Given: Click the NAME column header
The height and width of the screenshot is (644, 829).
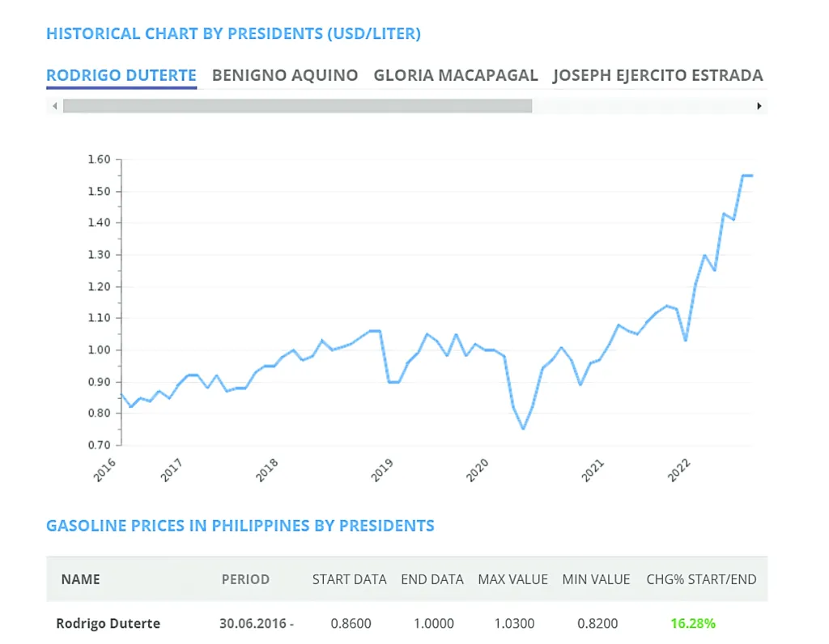Looking at the screenshot, I should [80, 579].
